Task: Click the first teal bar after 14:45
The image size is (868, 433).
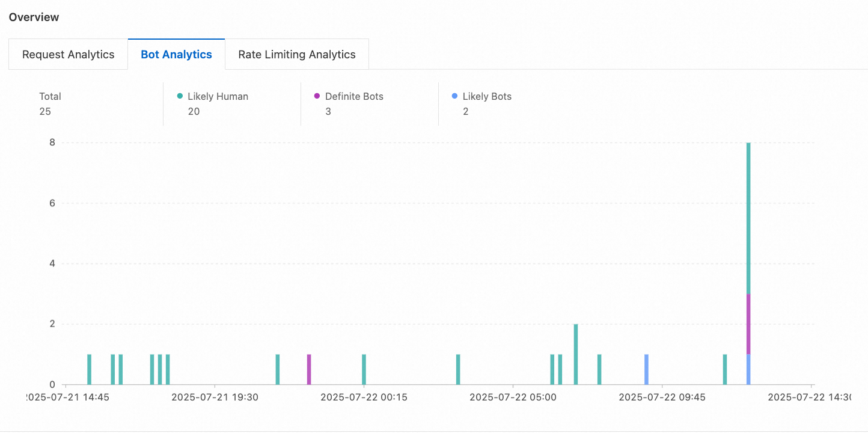Action: [89, 368]
